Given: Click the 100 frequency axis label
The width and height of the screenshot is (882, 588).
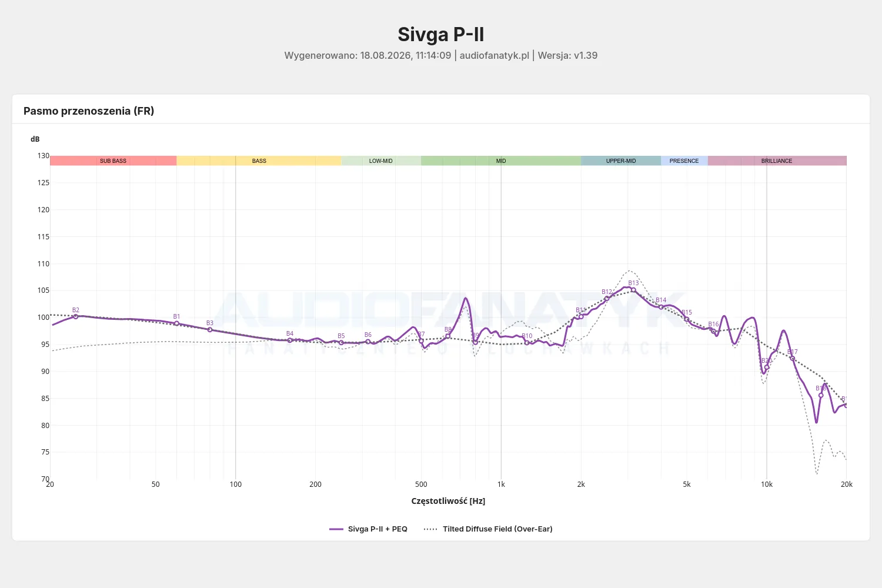Looking at the screenshot, I should click(236, 485).
